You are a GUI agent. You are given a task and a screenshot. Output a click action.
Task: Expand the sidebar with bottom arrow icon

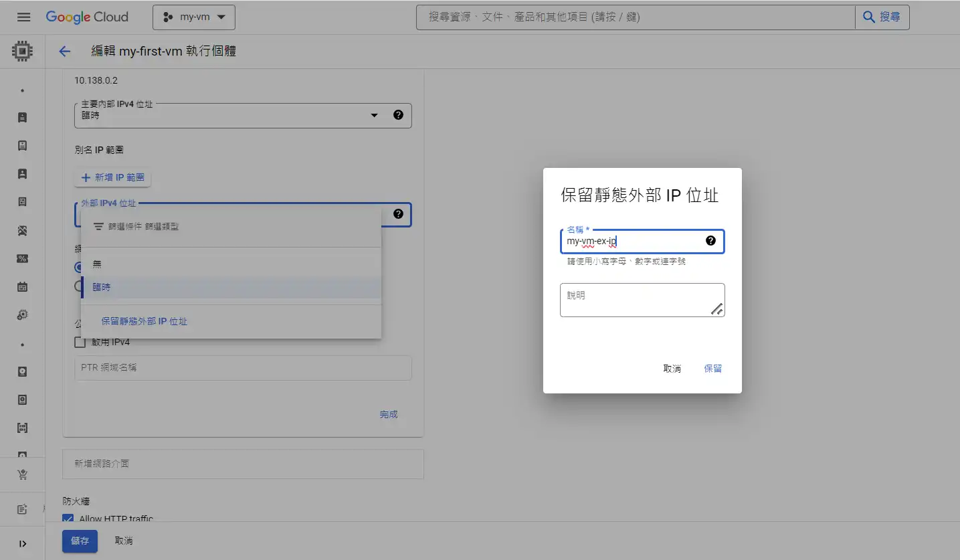[x=22, y=543]
